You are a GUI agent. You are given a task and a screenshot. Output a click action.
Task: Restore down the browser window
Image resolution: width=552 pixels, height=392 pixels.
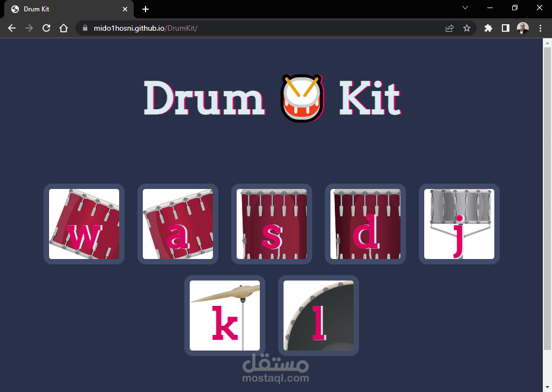pyautogui.click(x=515, y=8)
